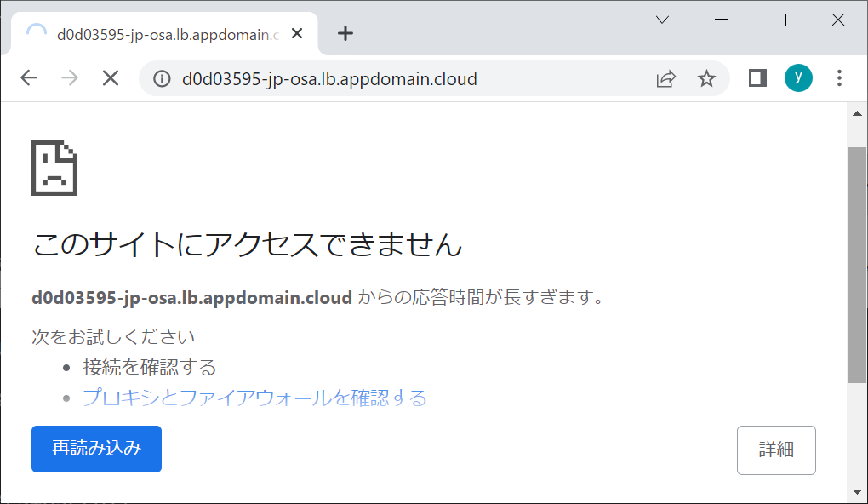Open プロキシとファイアウォールを確認する link
This screenshot has width=868, height=504.
254,398
